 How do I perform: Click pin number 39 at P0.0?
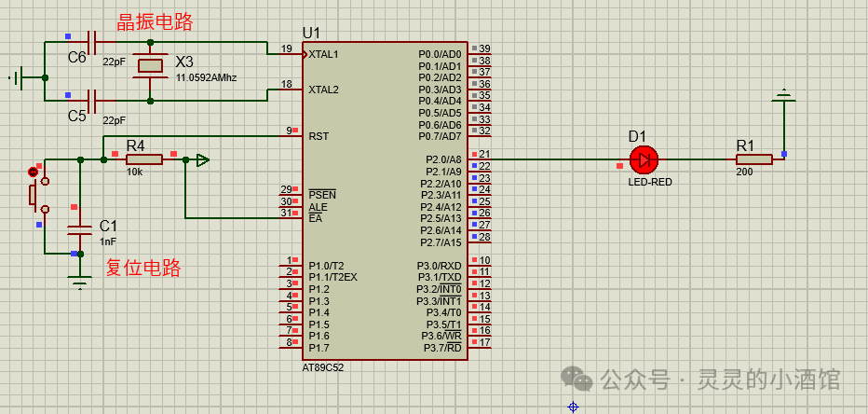click(484, 48)
